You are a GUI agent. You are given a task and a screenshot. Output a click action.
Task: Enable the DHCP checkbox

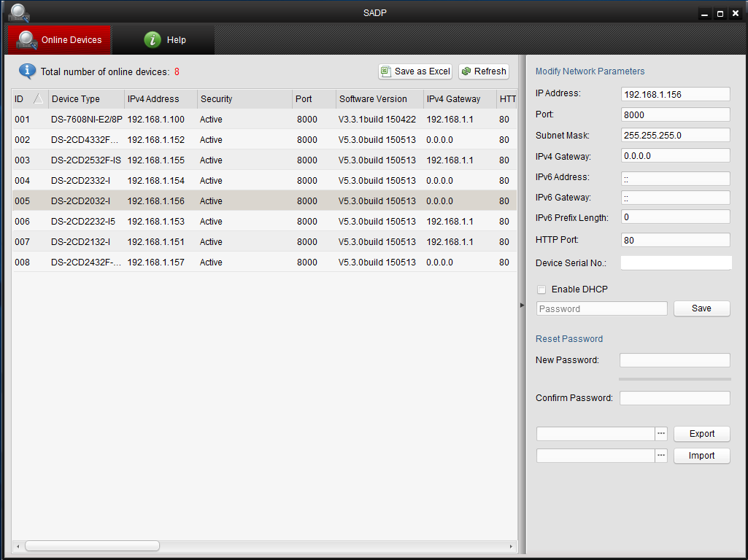point(541,289)
